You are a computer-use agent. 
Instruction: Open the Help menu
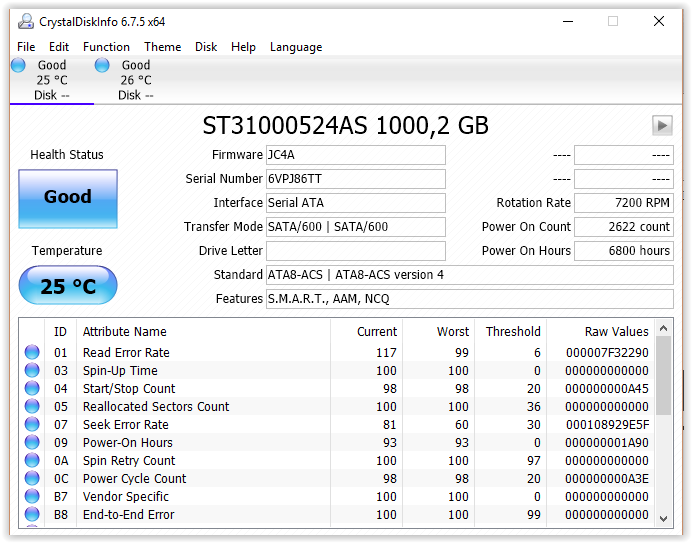(x=243, y=47)
